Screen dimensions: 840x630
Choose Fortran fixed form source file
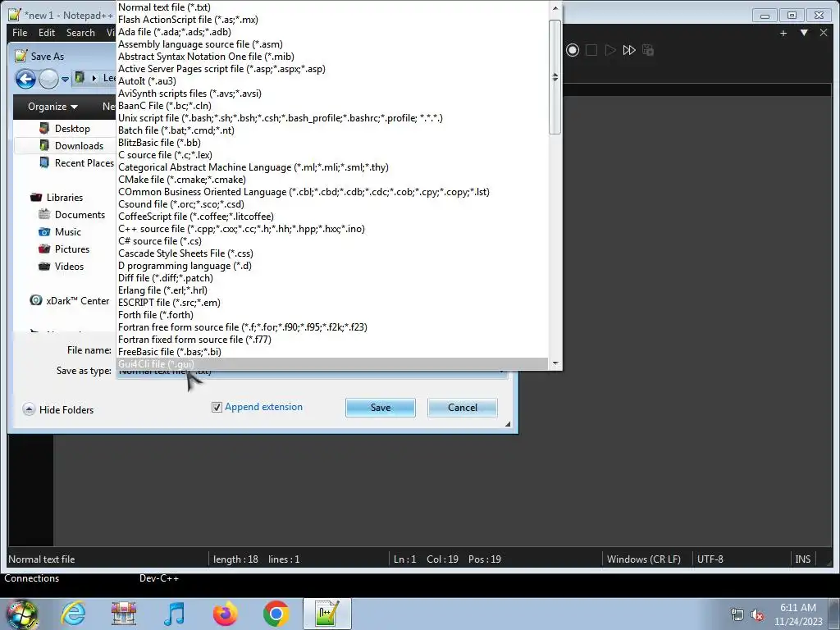tap(332, 340)
